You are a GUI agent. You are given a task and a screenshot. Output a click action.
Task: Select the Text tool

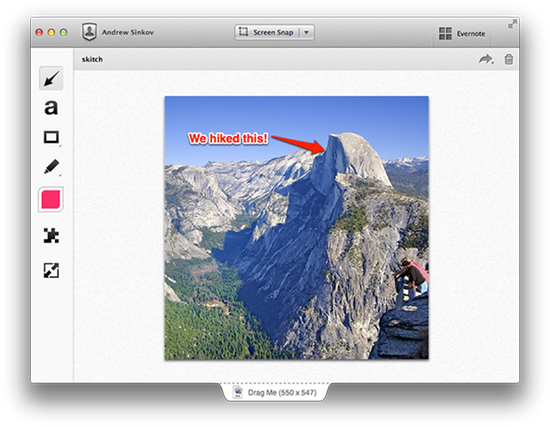point(51,108)
